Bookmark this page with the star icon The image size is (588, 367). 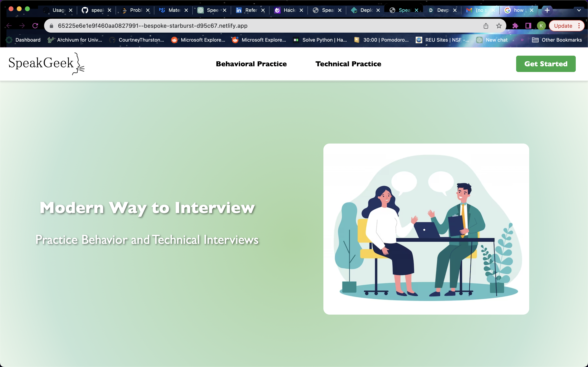(499, 26)
